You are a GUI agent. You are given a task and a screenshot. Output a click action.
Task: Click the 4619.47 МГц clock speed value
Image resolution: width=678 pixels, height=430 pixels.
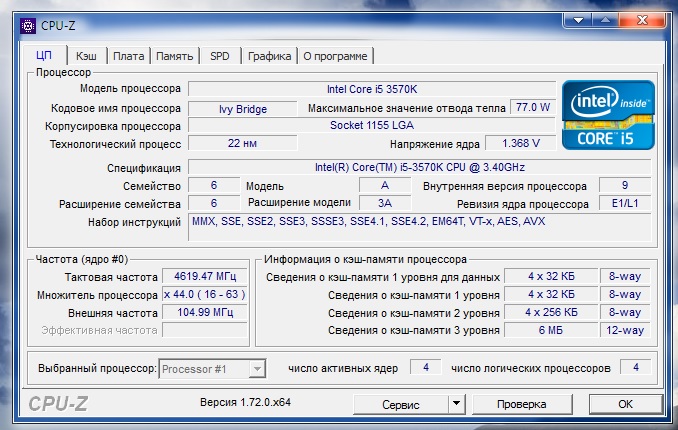pos(205,276)
